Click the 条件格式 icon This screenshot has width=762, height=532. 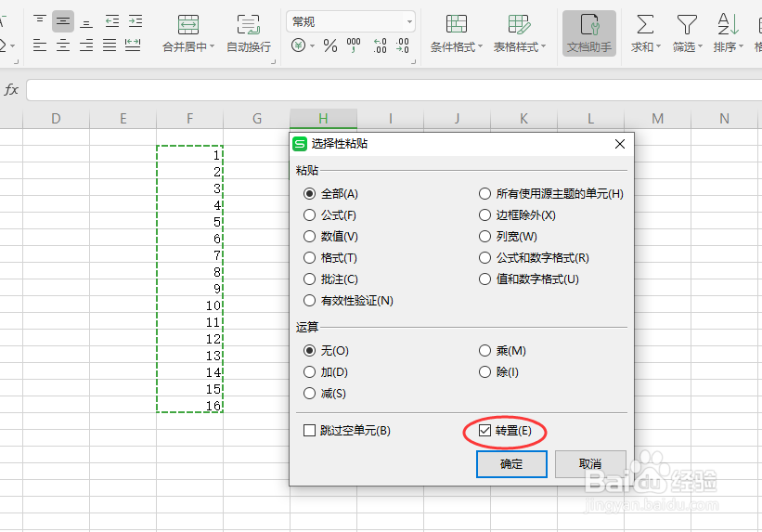[x=457, y=24]
